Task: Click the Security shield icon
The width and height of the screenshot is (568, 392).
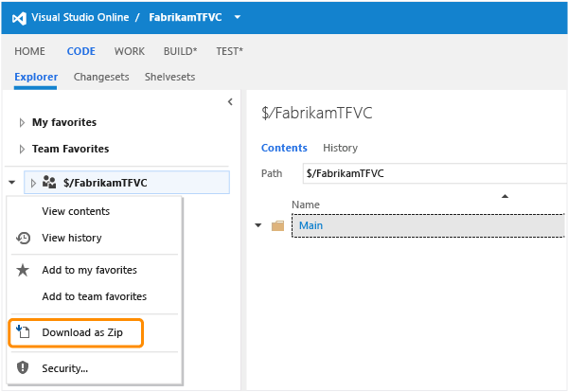Action: coord(23,367)
